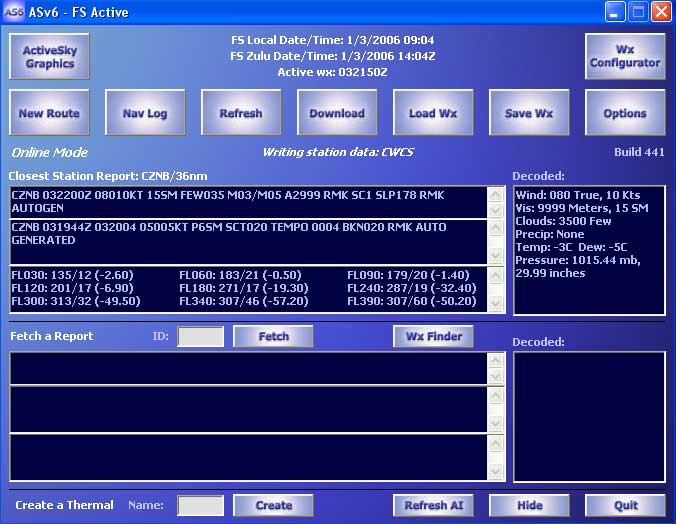Click the Fetch button
This screenshot has height=524, width=676.
coord(273,336)
